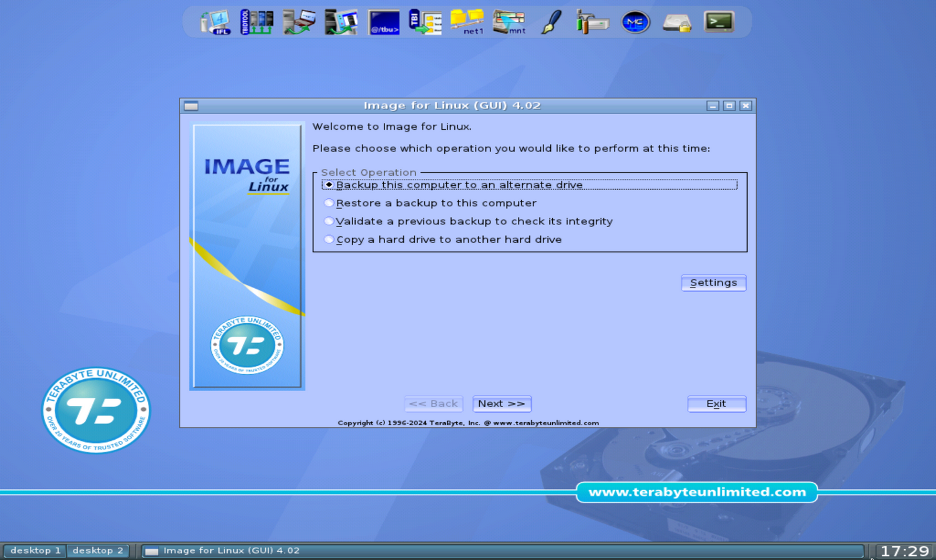936x560 pixels.
Task: Launch the terminal icon in the dock
Action: (719, 22)
